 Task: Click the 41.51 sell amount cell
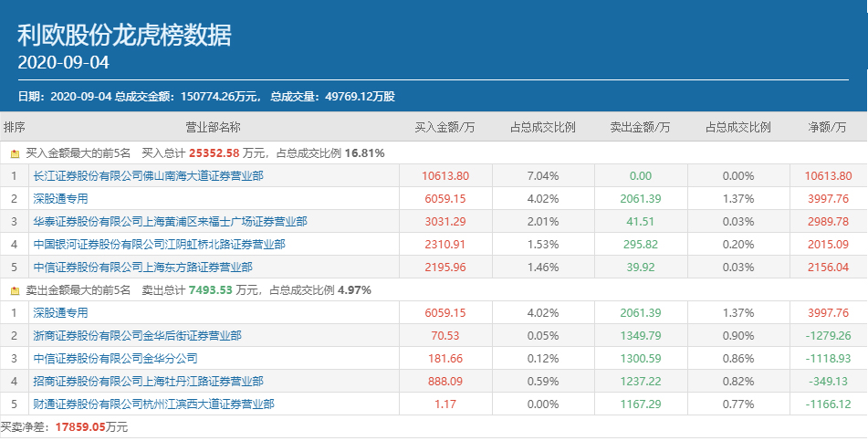point(641,222)
